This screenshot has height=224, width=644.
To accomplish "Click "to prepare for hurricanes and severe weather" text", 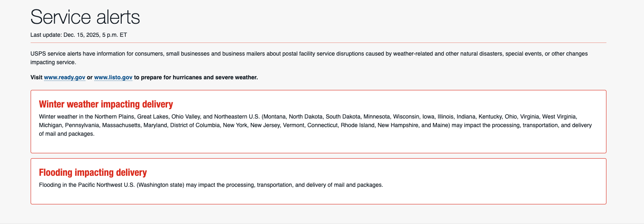I will pyautogui.click(x=196, y=77).
